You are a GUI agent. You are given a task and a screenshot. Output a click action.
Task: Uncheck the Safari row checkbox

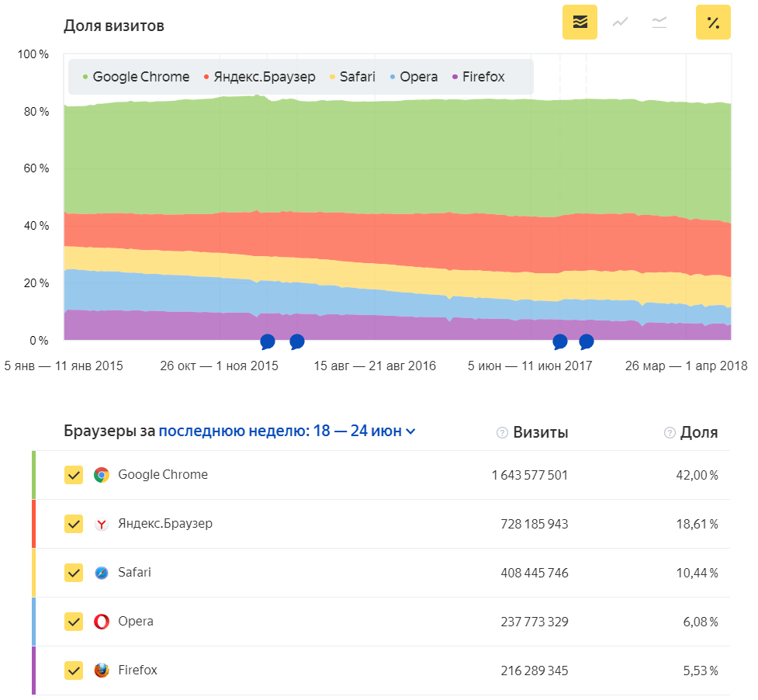pyautogui.click(x=74, y=573)
